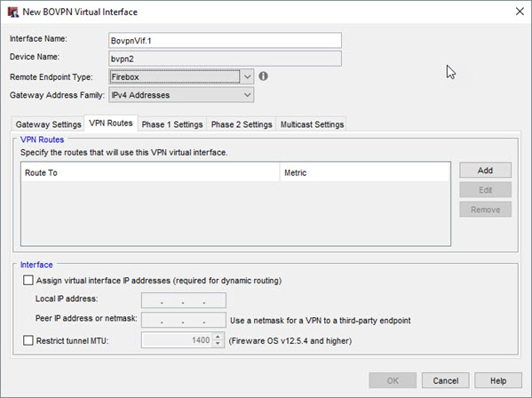Click the MTU value field showing 1400

click(178, 340)
